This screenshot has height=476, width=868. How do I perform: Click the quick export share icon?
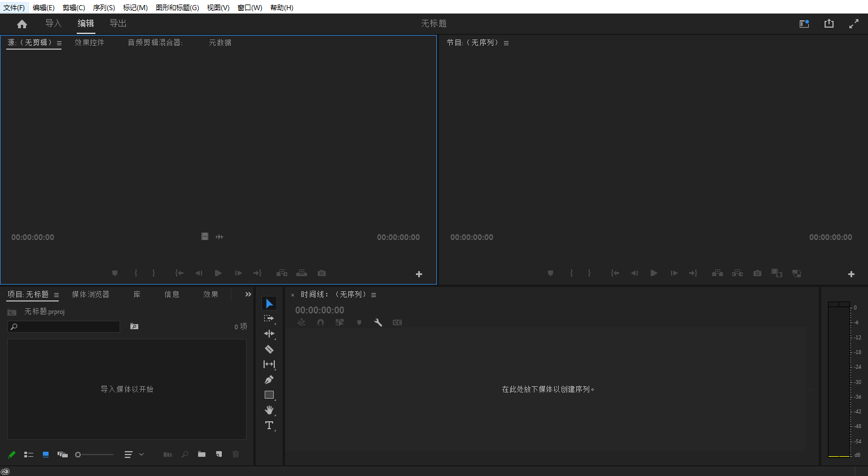pyautogui.click(x=829, y=24)
